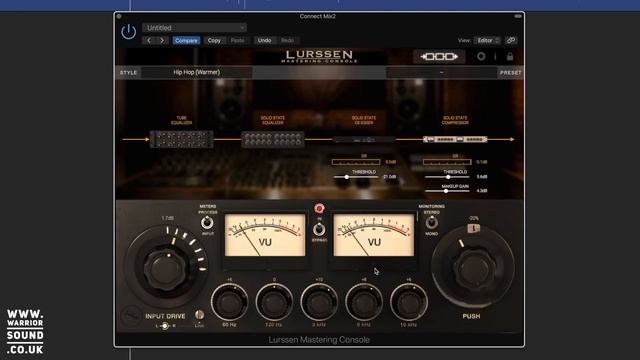Click the 3 kHz EQ knob
Image resolution: width=640 pixels, height=360 pixels.
319,302
